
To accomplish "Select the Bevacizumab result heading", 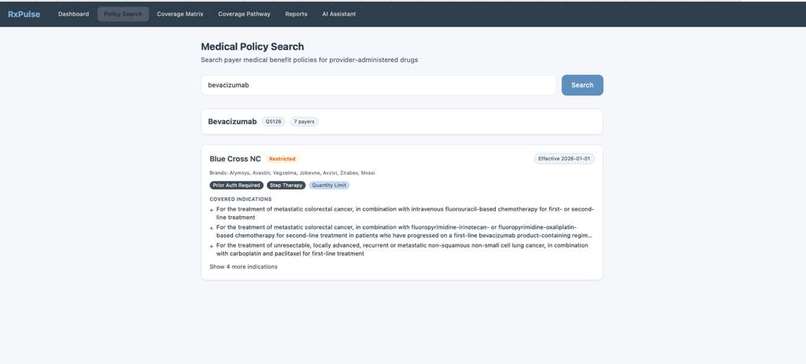I will [232, 122].
